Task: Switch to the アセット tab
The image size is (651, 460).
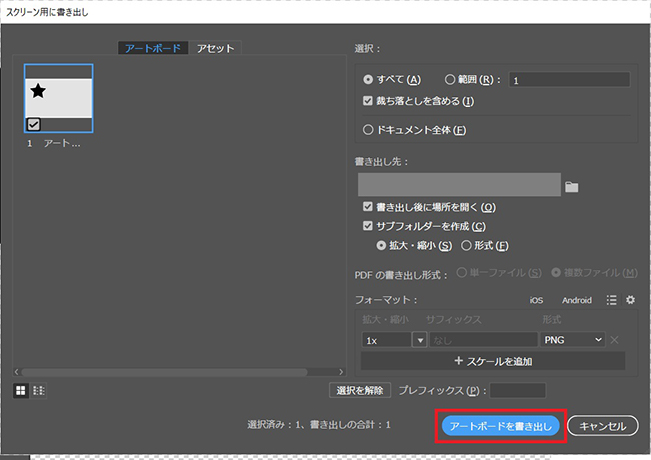Action: pyautogui.click(x=216, y=48)
